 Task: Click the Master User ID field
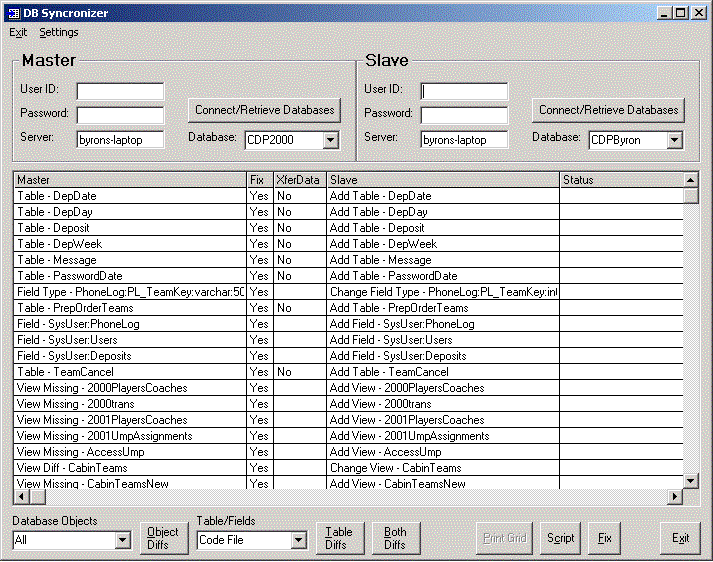click(x=120, y=91)
